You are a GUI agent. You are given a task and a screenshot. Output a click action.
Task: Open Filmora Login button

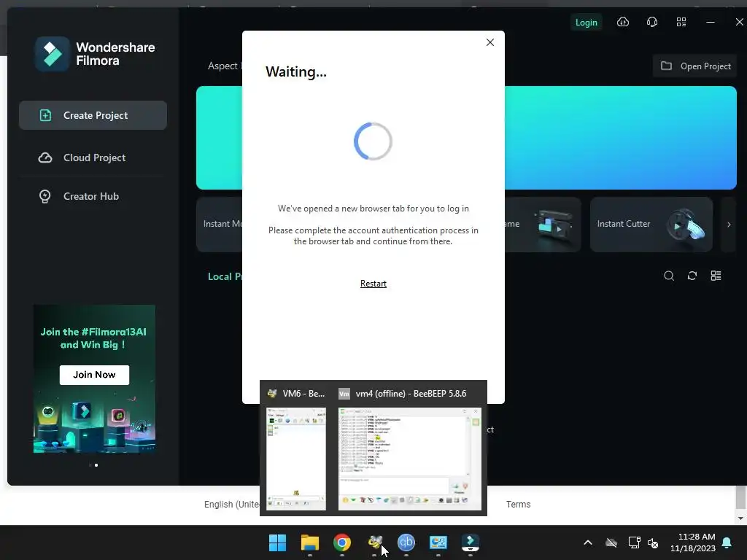pyautogui.click(x=586, y=23)
